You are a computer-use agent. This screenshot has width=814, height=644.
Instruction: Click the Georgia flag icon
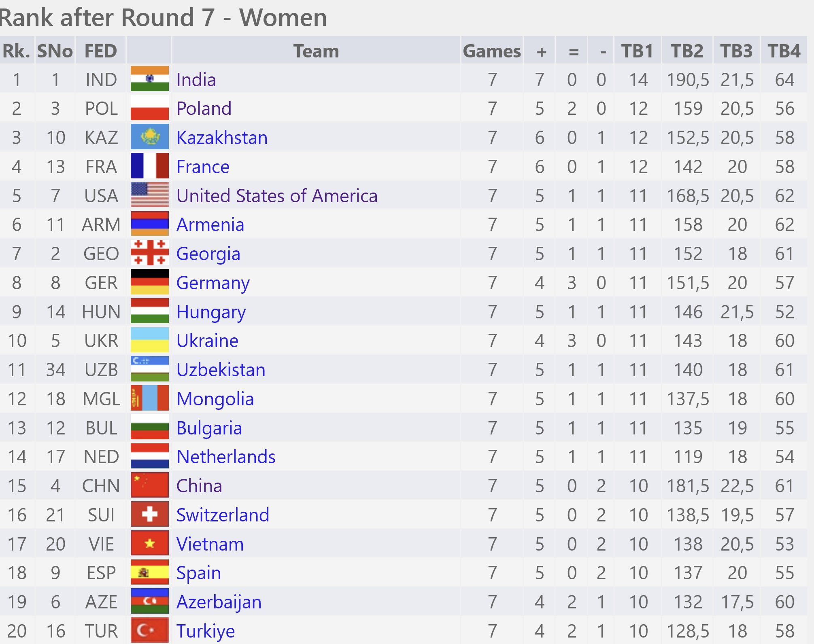149,253
